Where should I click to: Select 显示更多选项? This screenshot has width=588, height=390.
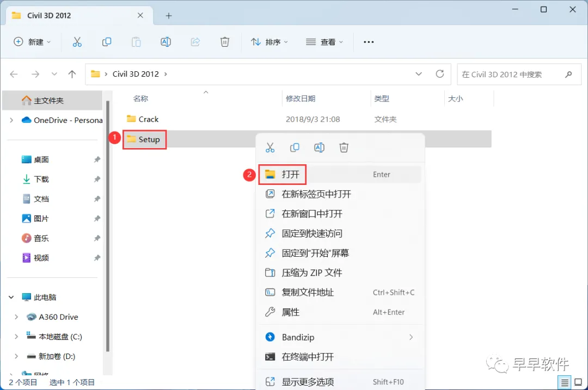click(x=340, y=382)
